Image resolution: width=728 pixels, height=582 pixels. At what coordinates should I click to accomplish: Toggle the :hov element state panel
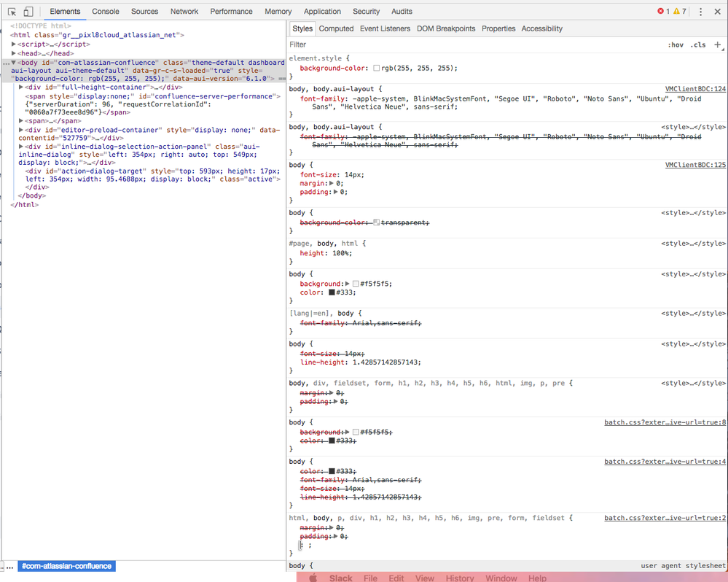pos(676,45)
